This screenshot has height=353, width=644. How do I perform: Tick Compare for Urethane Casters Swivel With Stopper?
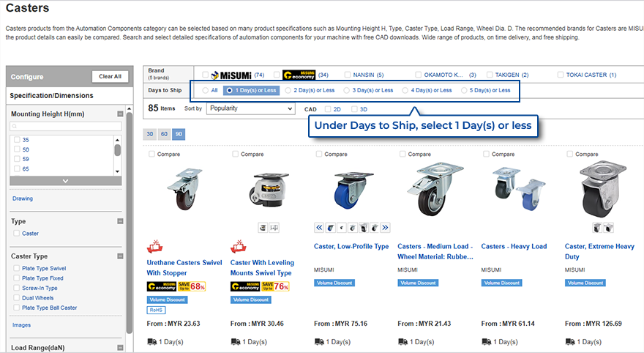[x=152, y=154]
